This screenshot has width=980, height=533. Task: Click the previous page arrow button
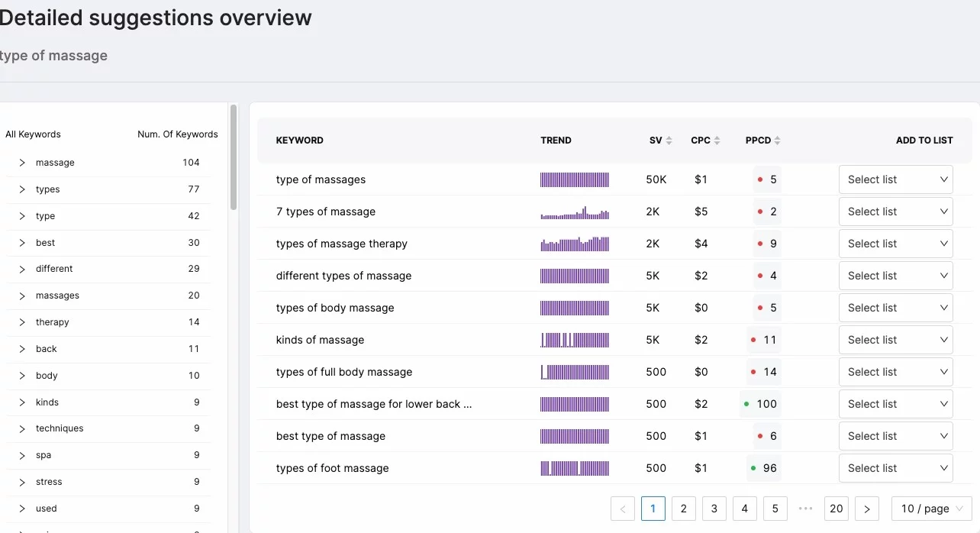point(623,509)
